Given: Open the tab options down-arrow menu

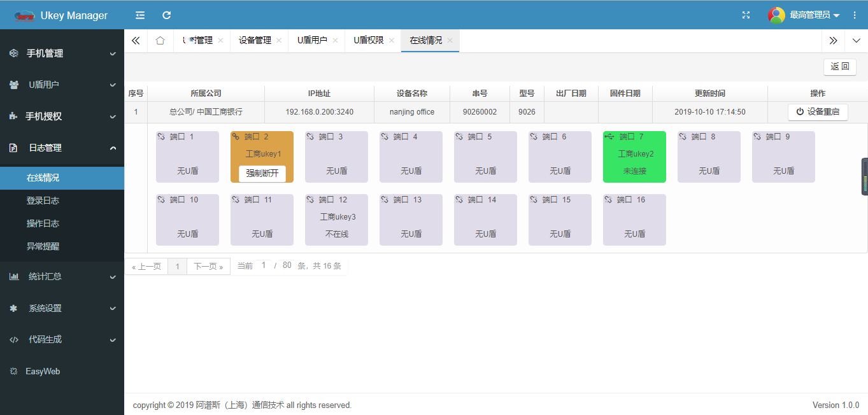Looking at the screenshot, I should [x=857, y=40].
